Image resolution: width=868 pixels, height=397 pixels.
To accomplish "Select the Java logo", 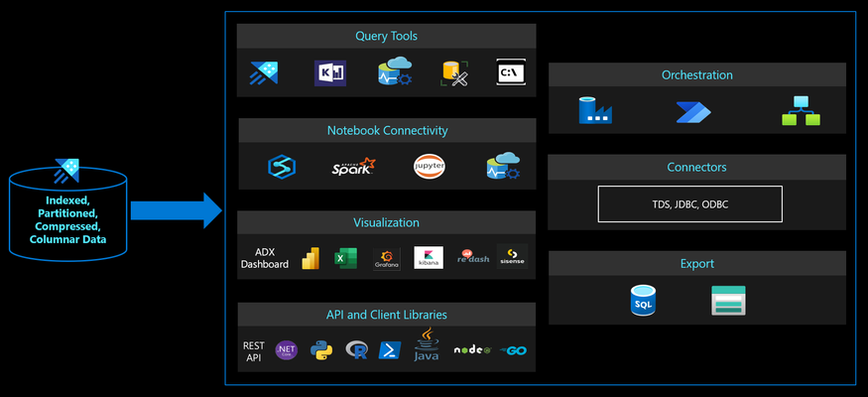I will [427, 343].
